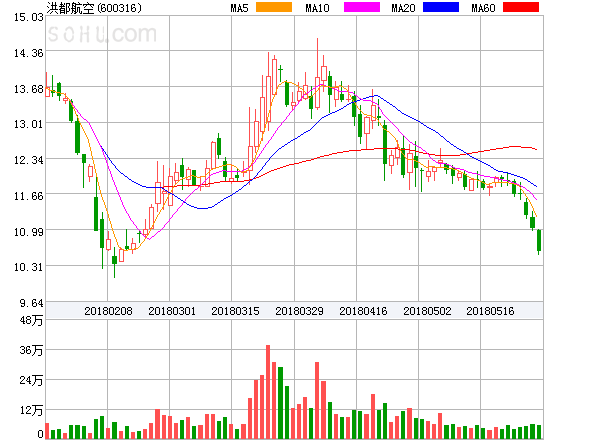Image resolution: width=600 pixels, height=440 pixels.
Task: Select the 20180416 date label
Action: click(364, 312)
